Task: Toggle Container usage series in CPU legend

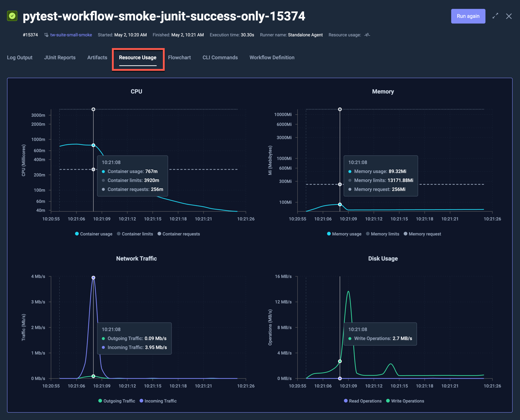Action: (x=94, y=234)
